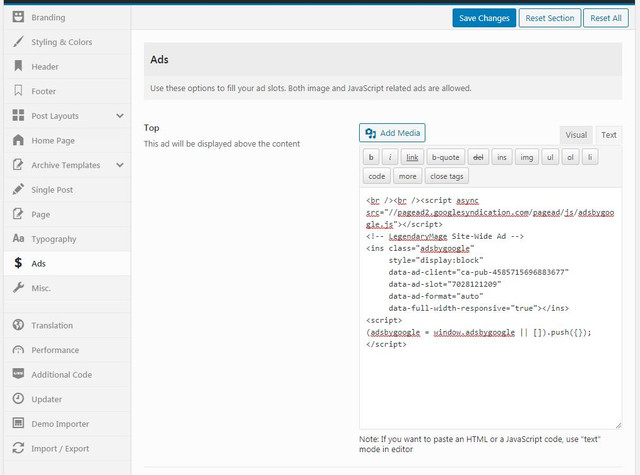Image resolution: width=640 pixels, height=475 pixels.
Task: Click Save Changes button
Action: pos(484,18)
